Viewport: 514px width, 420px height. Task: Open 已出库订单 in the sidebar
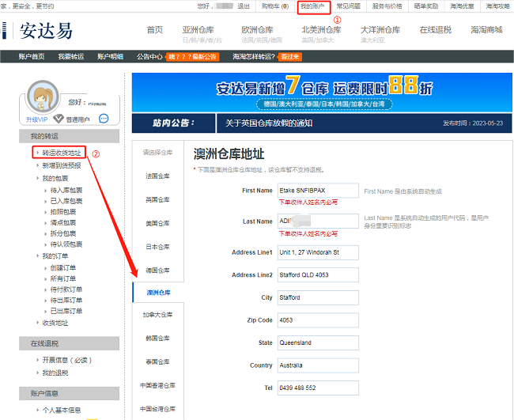point(66,311)
